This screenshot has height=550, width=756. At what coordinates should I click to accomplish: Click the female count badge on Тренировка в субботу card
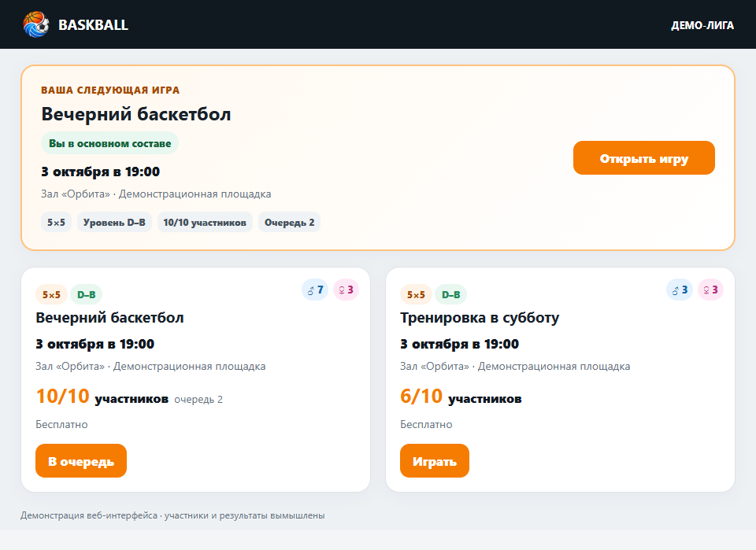tap(710, 290)
